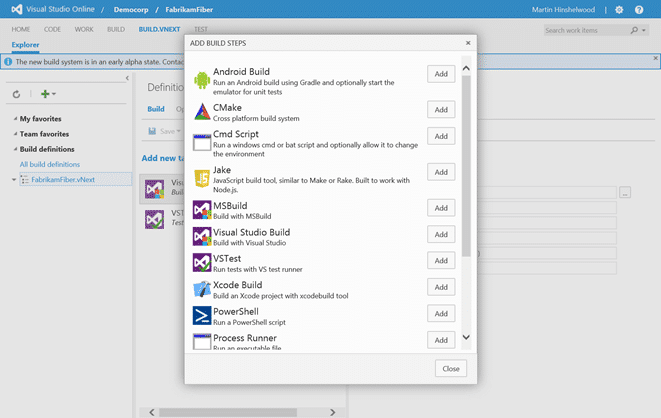Click the Jake JS icon

point(202,178)
